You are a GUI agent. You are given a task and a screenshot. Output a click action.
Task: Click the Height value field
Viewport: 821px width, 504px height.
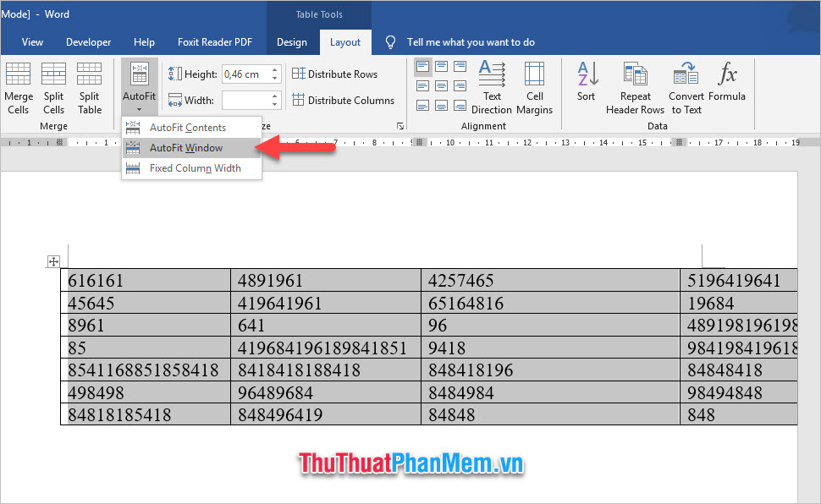tap(245, 74)
